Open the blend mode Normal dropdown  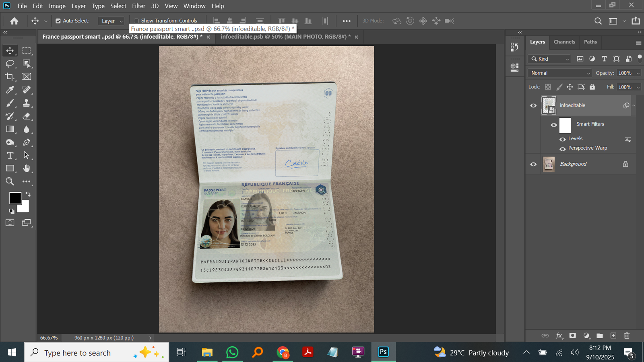click(x=559, y=73)
